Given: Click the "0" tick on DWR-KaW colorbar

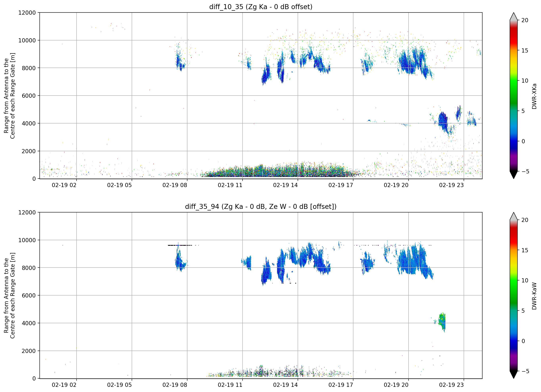Looking at the screenshot, I should [x=523, y=341].
